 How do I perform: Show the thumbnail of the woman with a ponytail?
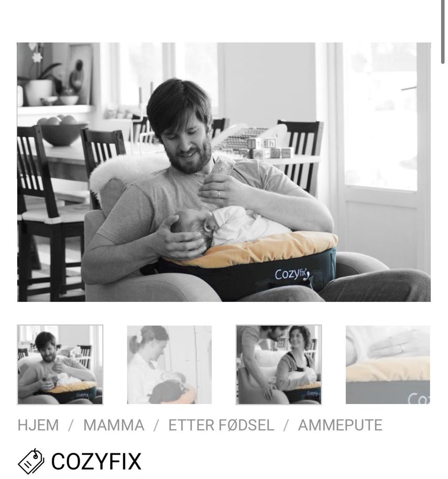pos(169,365)
